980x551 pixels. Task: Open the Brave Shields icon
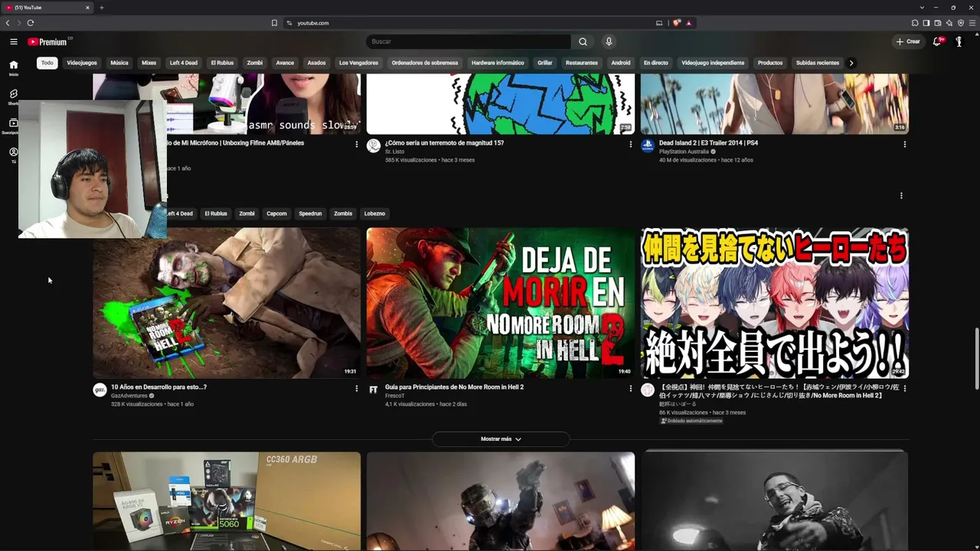point(676,23)
